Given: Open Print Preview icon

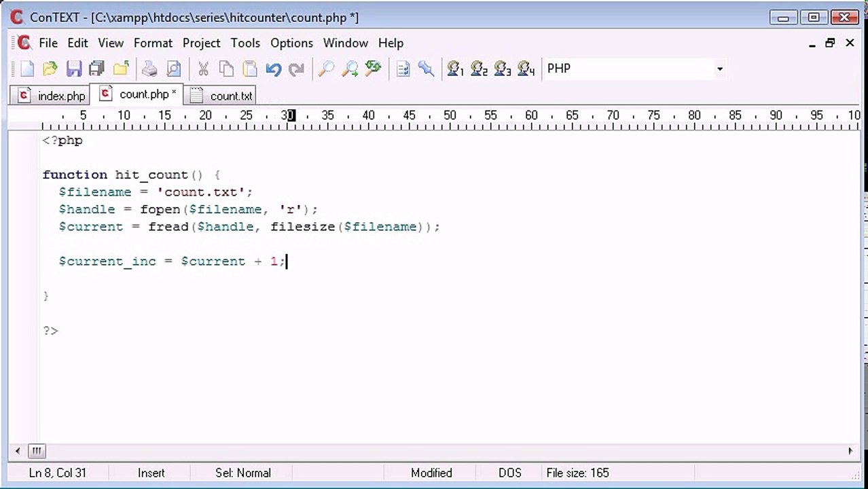Looking at the screenshot, I should pyautogui.click(x=173, y=69).
